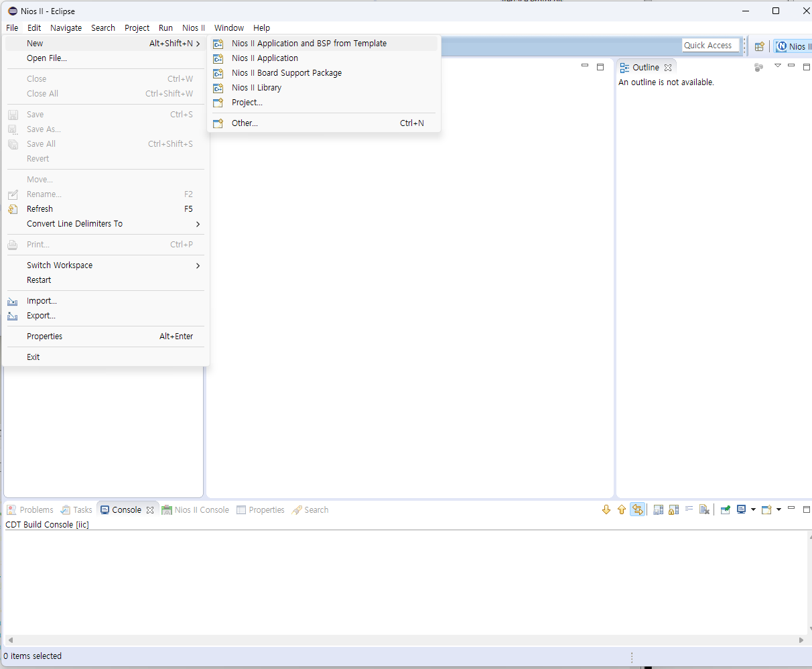812x669 pixels.
Task: Switch to the Tasks tab
Action: tap(76, 510)
